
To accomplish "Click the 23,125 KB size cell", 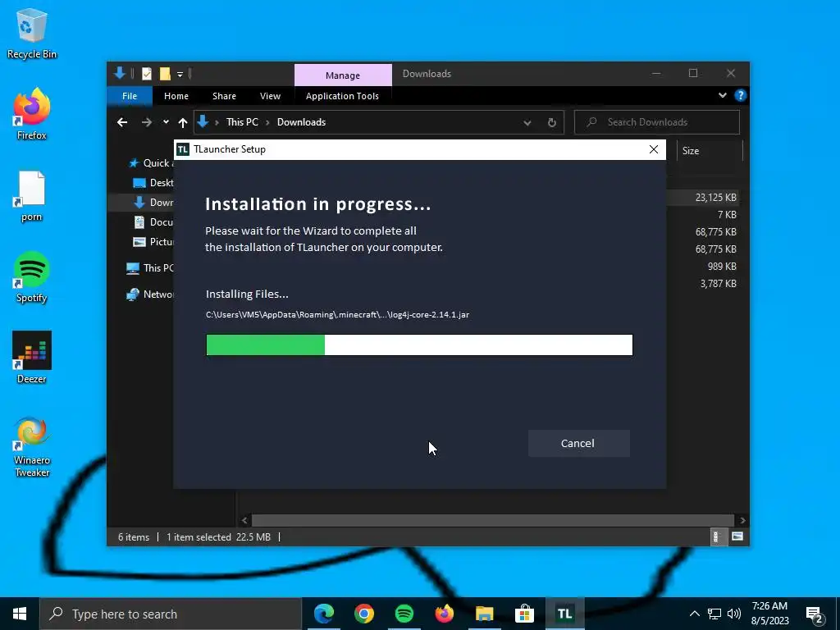I will click(x=715, y=198).
